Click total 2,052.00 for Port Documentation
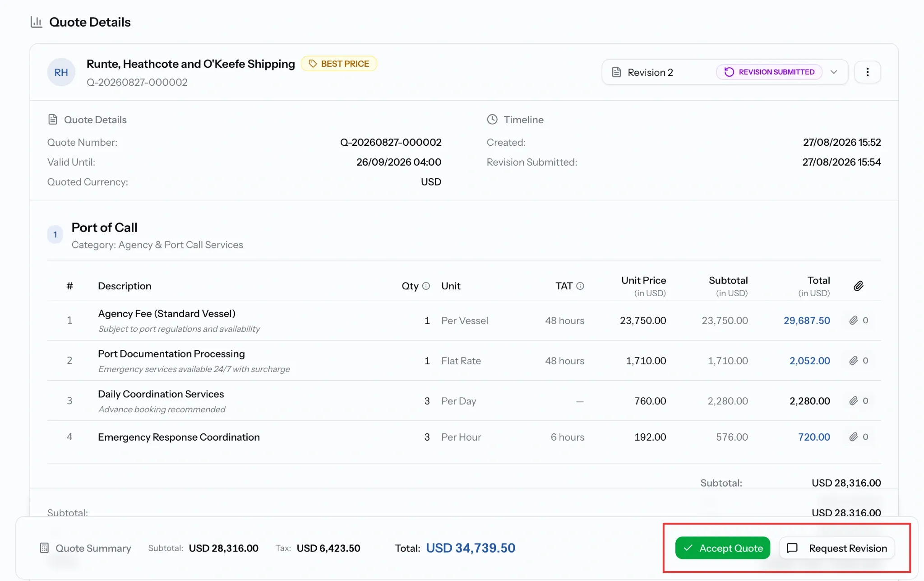924x581 pixels. pos(810,361)
